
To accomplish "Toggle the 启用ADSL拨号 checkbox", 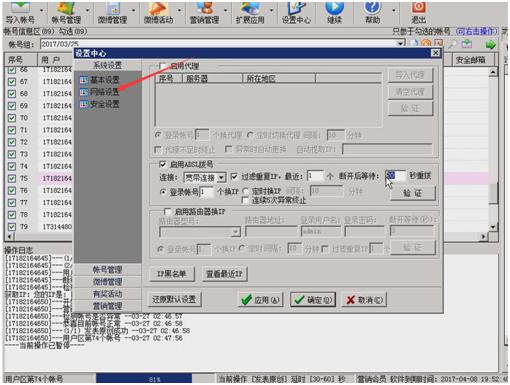I will [163, 164].
